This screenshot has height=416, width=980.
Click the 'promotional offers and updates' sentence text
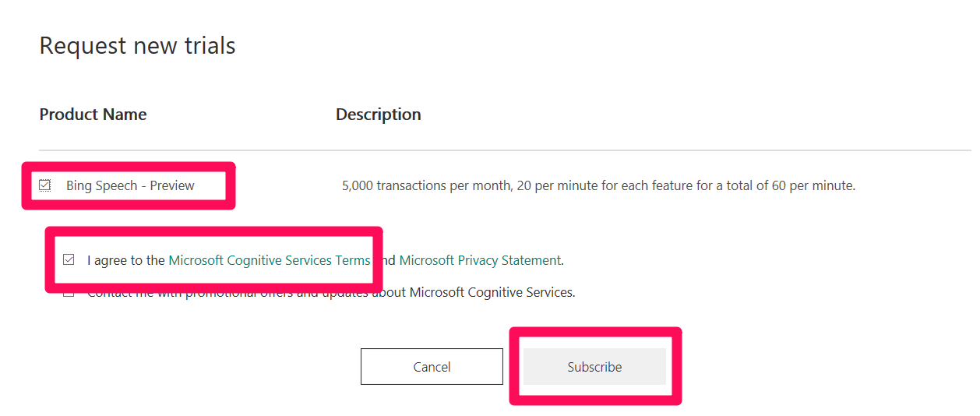point(331,294)
